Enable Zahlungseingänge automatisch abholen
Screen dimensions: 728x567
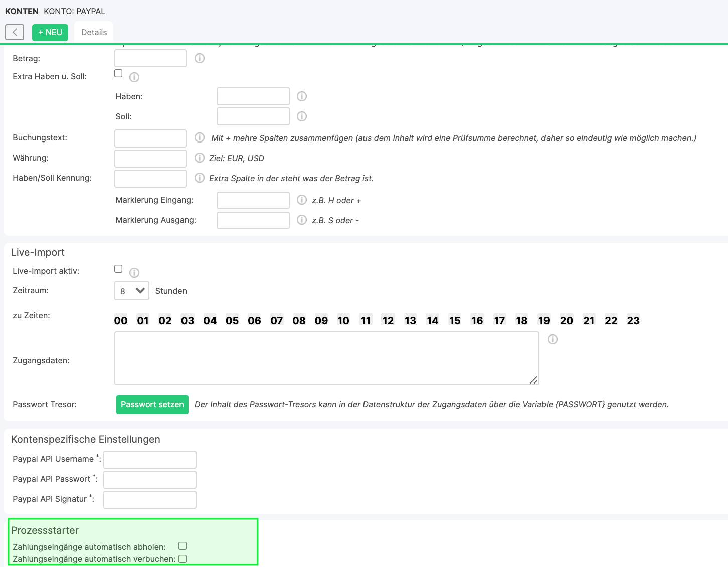point(183,546)
